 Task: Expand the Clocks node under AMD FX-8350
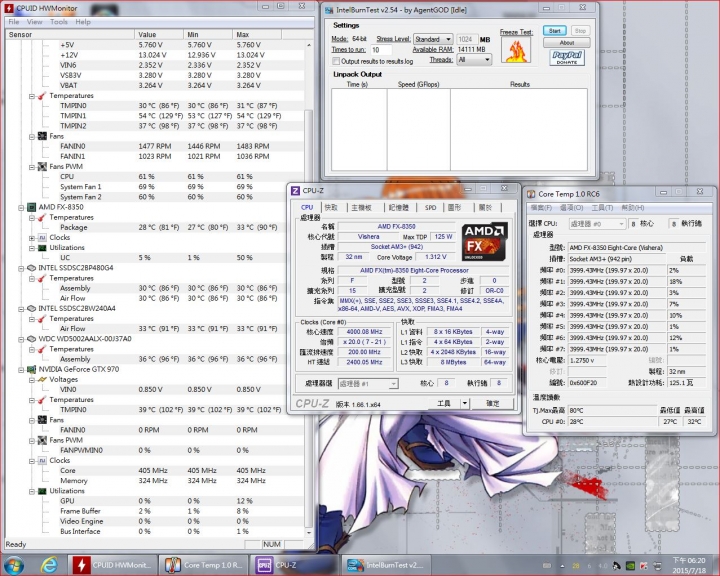pos(32,238)
